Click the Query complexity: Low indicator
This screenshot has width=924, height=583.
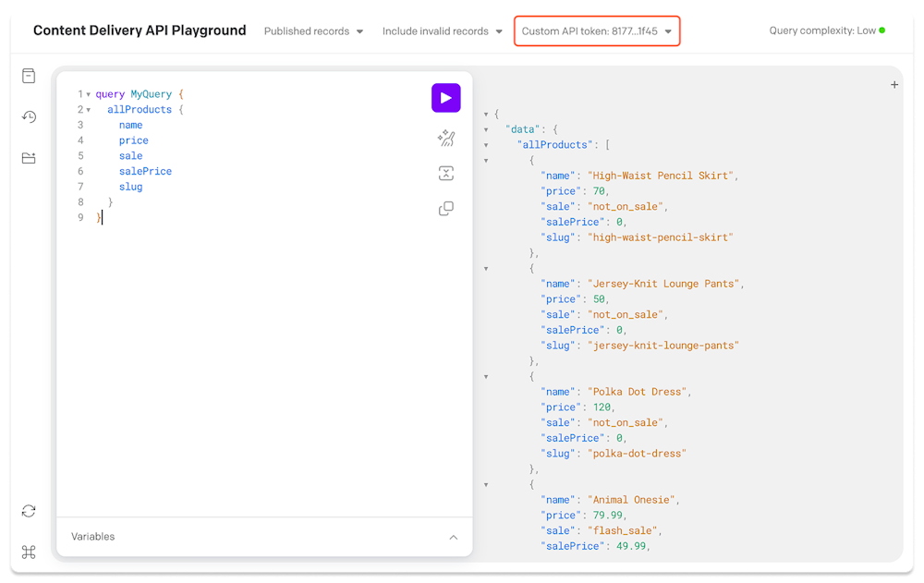pos(826,30)
